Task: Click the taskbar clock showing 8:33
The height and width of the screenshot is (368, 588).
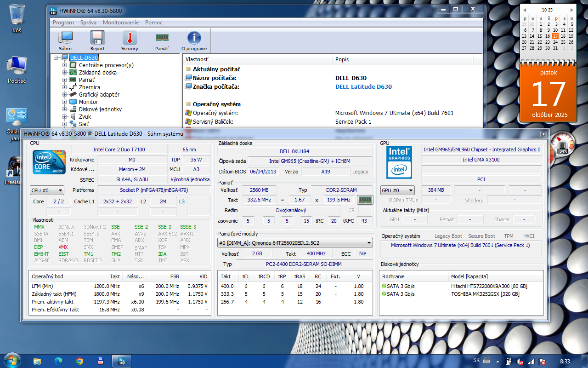Action: [x=565, y=362]
